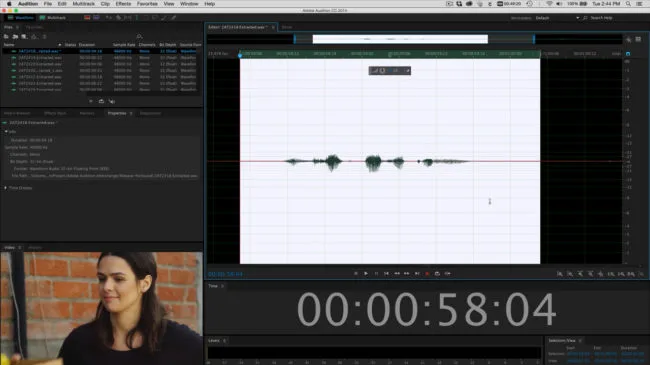Image resolution: width=650 pixels, height=365 pixels.
Task: Switch to the Waveform editor view
Action: click(x=21, y=18)
